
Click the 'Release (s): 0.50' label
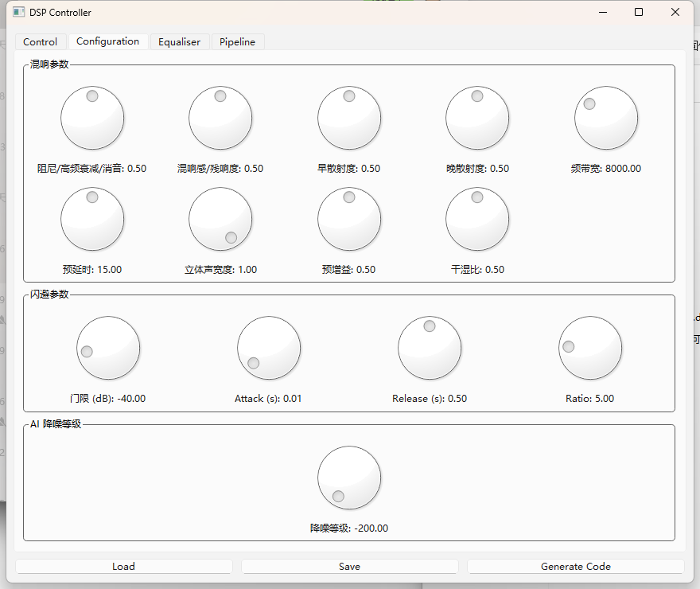point(430,398)
